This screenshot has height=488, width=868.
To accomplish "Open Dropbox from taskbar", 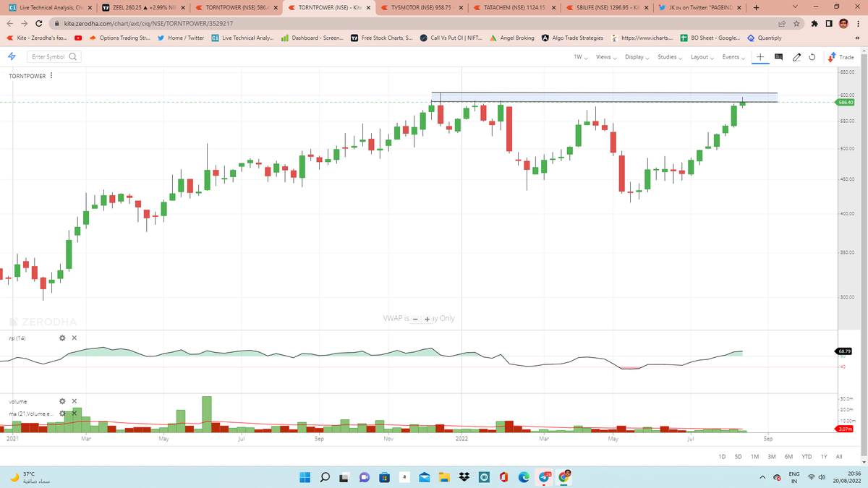I will coord(464,476).
